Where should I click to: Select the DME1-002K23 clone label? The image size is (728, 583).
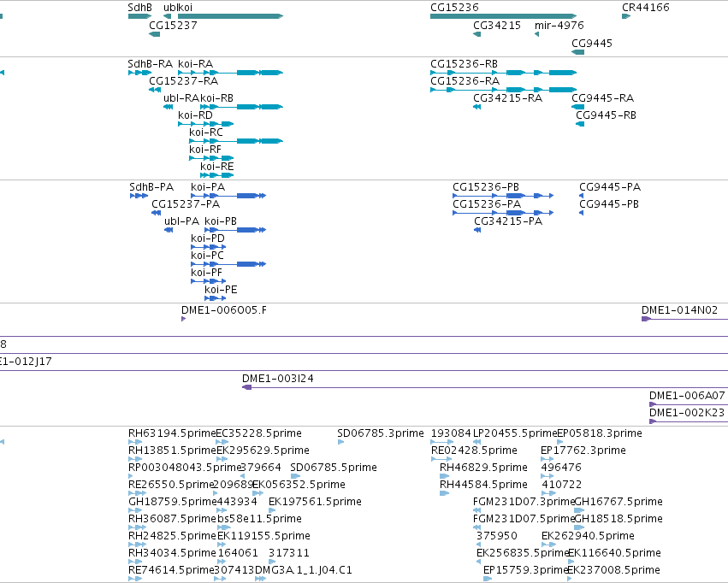tap(686, 413)
